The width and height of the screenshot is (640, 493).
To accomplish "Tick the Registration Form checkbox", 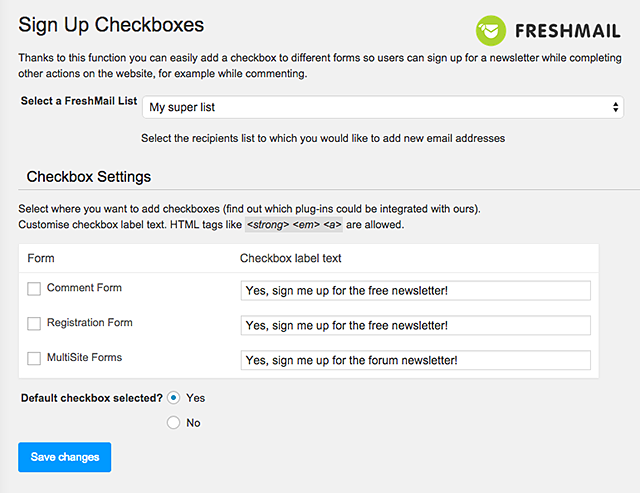I will click(x=34, y=324).
